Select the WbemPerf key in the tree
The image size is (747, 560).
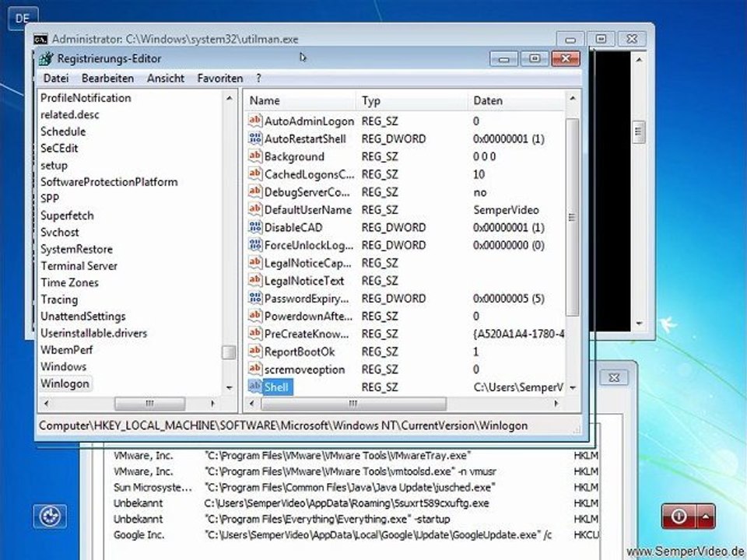67,350
